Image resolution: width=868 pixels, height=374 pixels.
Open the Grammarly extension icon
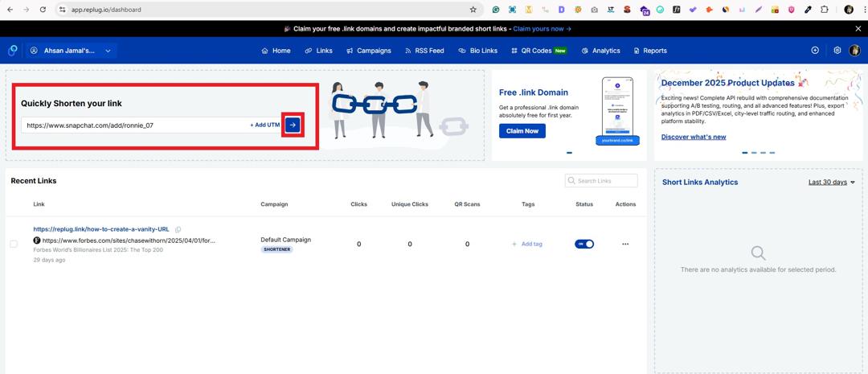[496, 10]
